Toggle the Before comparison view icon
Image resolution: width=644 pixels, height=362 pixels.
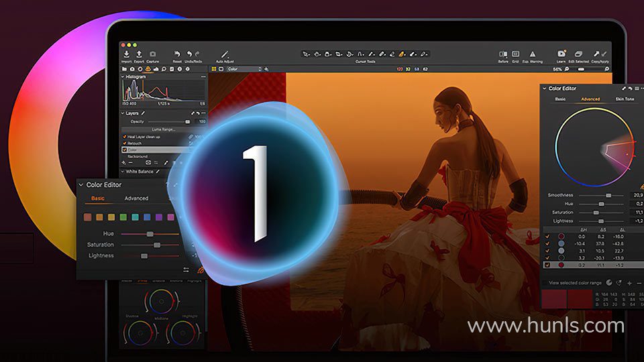503,54
